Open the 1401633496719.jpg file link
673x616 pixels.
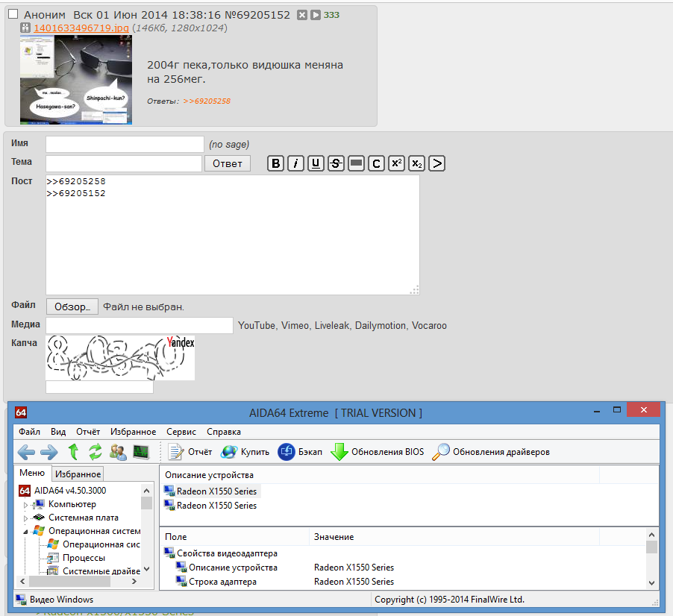(81, 28)
